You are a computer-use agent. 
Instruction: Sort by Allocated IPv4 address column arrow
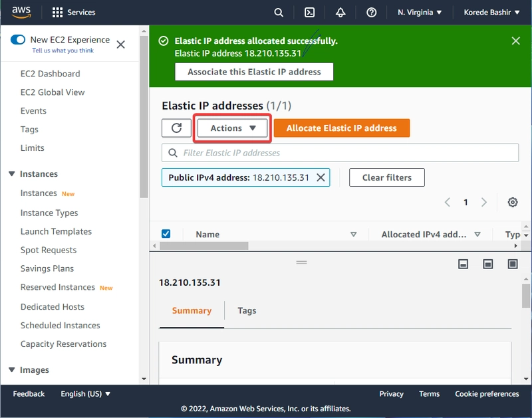point(477,235)
